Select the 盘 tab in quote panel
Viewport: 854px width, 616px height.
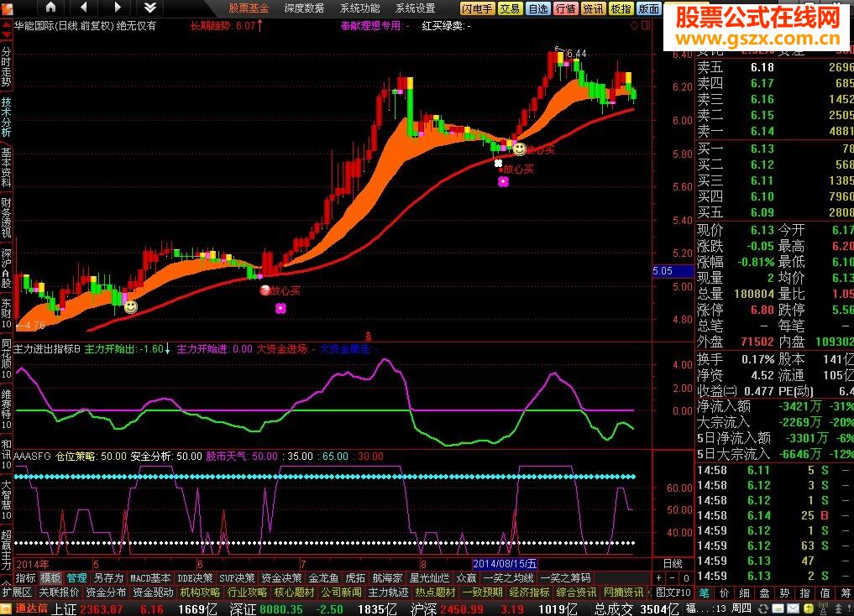765,593
